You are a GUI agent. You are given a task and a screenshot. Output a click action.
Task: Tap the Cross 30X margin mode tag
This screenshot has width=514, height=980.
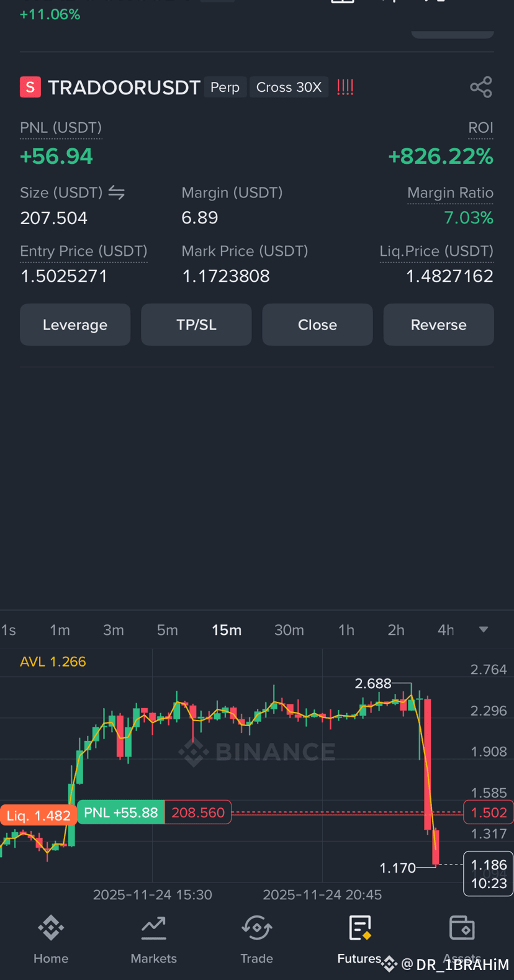click(289, 87)
